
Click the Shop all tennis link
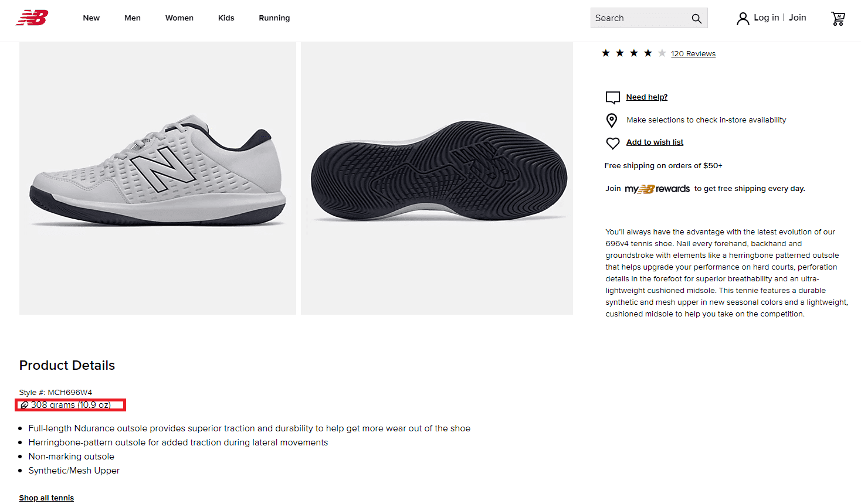pos(46,498)
